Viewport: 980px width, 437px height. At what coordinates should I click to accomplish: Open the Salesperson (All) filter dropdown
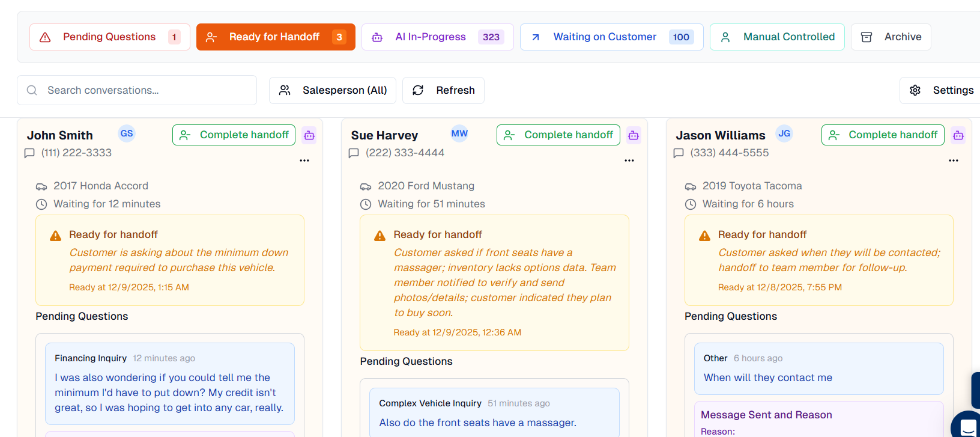tap(333, 90)
